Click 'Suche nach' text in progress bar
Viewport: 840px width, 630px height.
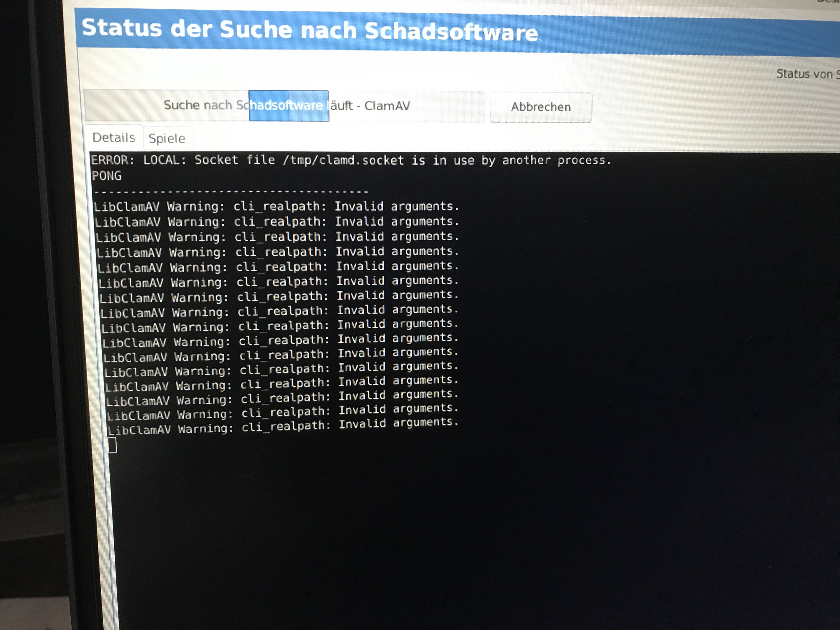pyautogui.click(x=198, y=105)
